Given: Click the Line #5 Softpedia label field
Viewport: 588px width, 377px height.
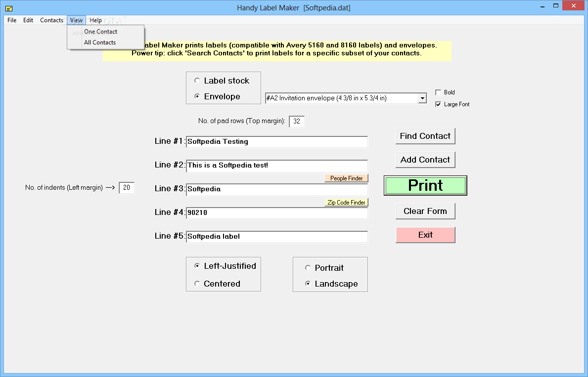Looking at the screenshot, I should [x=277, y=237].
